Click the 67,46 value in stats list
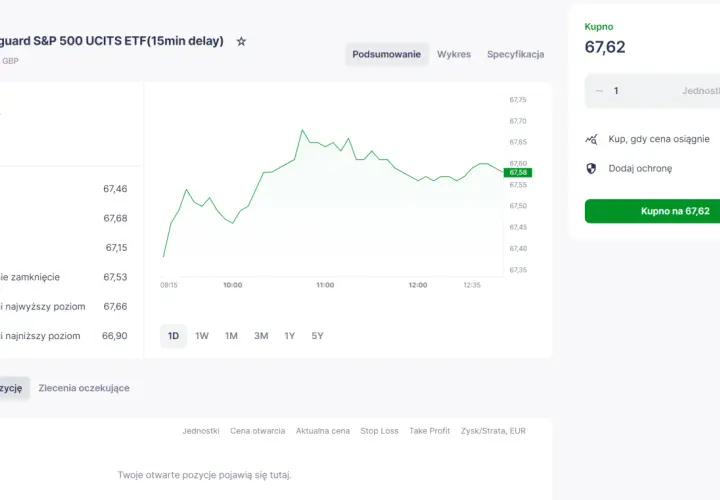This screenshot has width=720, height=500. pos(115,189)
